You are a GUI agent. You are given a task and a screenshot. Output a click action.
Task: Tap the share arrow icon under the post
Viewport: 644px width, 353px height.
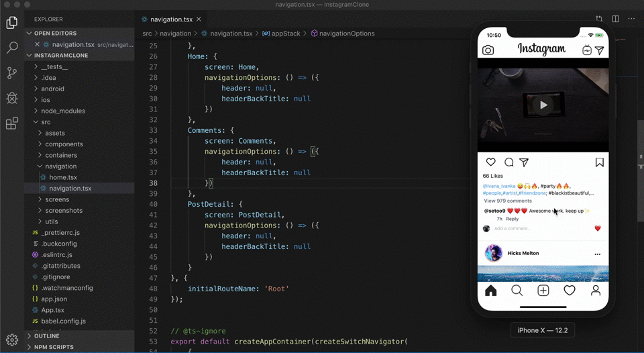coord(524,162)
